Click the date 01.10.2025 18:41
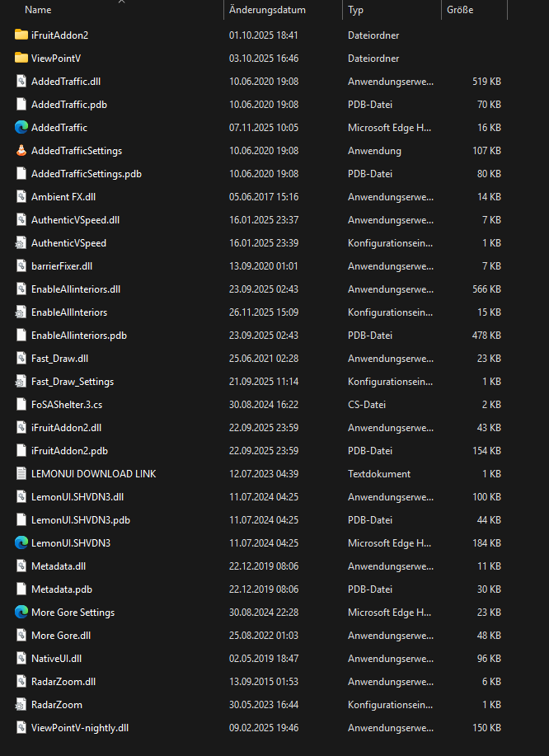Image resolution: width=549 pixels, height=756 pixels. [264, 35]
